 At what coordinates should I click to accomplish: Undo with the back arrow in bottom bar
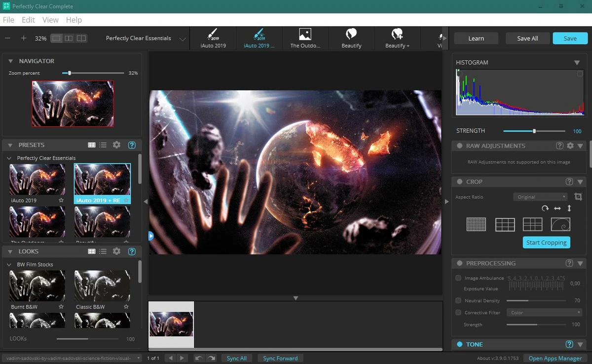point(199,358)
